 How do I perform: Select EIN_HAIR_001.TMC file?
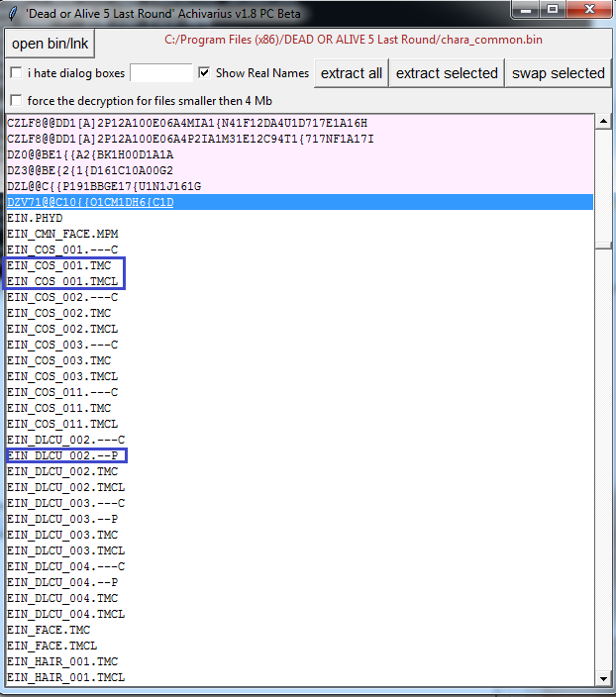click(x=300, y=662)
